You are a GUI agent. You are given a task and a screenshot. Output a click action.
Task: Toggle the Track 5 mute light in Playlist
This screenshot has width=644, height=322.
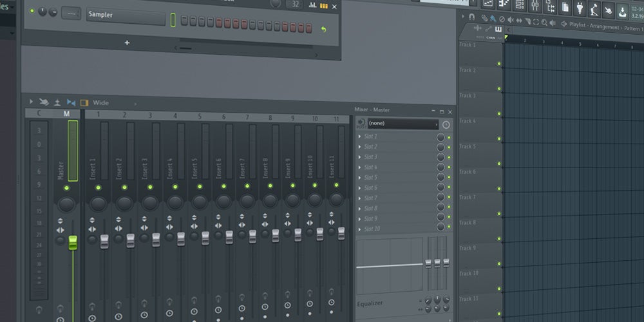pyautogui.click(x=500, y=164)
